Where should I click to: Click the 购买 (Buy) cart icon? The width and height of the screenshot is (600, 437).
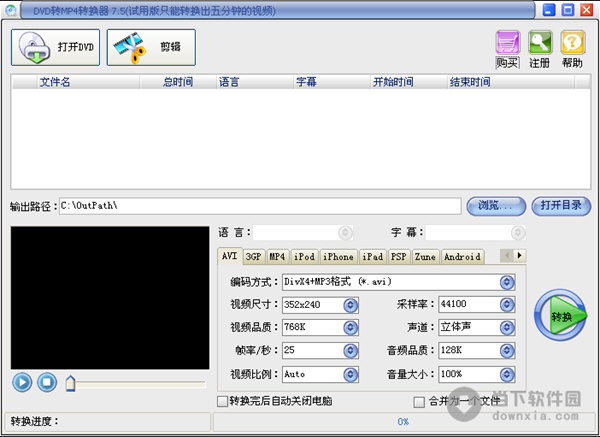pos(507,42)
